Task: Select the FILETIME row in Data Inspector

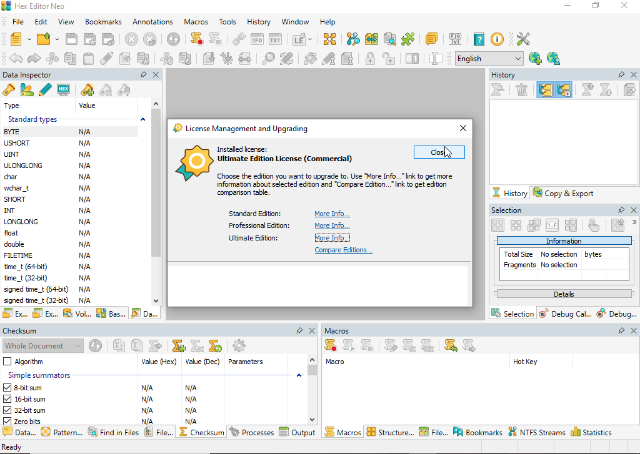Action: point(69,256)
